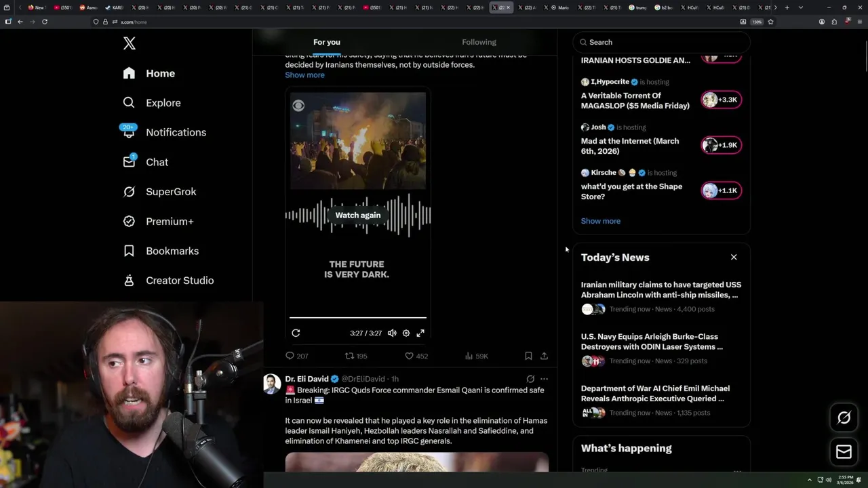The height and width of the screenshot is (488, 868).
Task: Open the KARE browser tab
Action: (113, 7)
